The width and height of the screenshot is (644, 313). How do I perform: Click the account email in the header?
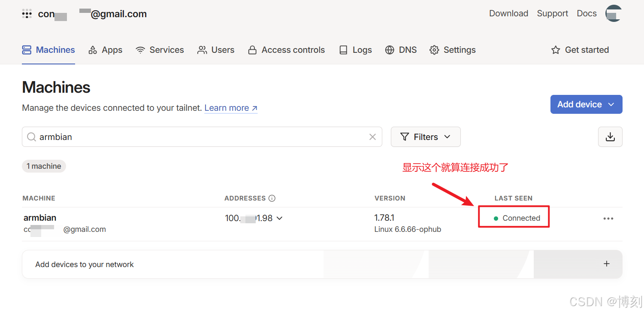coord(92,14)
